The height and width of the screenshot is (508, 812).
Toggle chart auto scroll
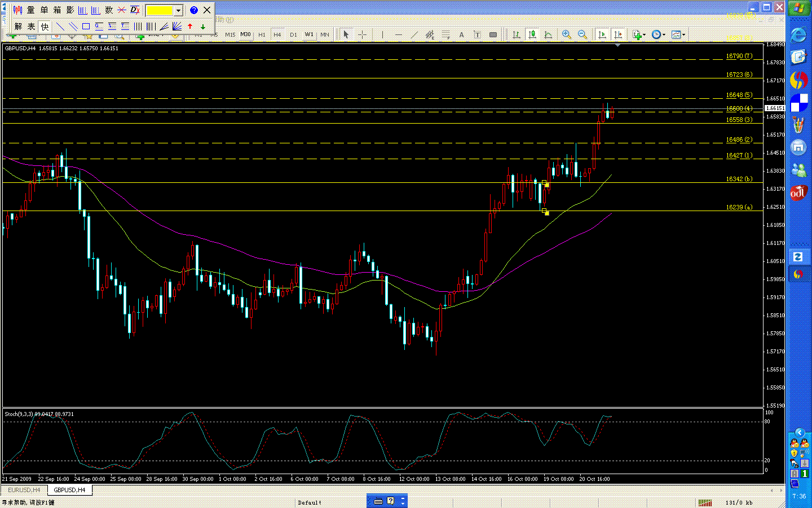602,34
